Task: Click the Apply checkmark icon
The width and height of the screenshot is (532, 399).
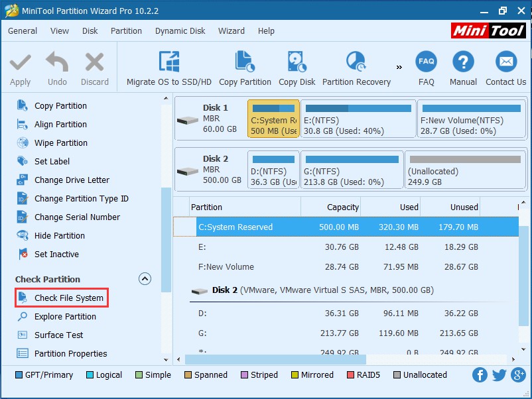Action: click(21, 63)
